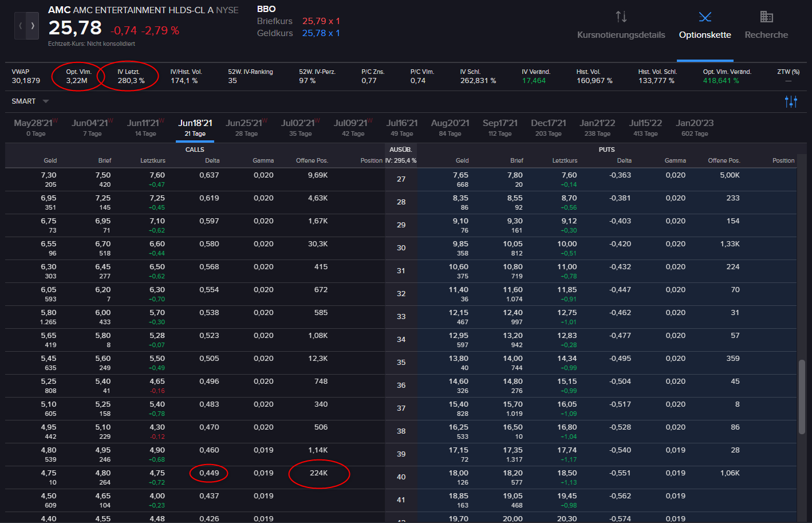The height and width of the screenshot is (523, 812).
Task: Expand the SMART exchange dropdown
Action: (x=30, y=101)
